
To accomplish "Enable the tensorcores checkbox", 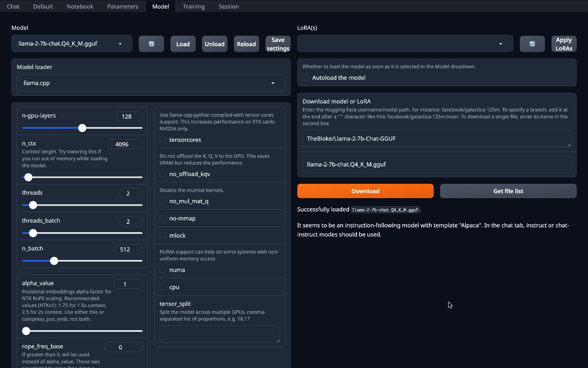I will coord(163,140).
